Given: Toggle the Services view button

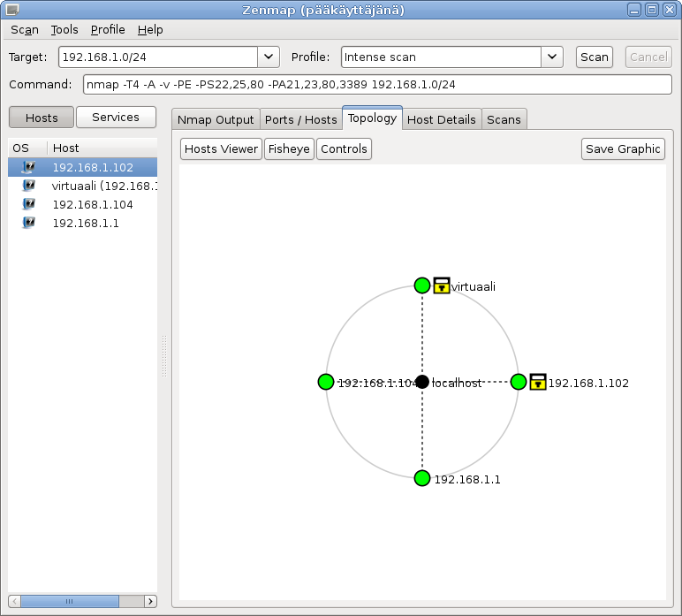Looking at the screenshot, I should click(116, 117).
